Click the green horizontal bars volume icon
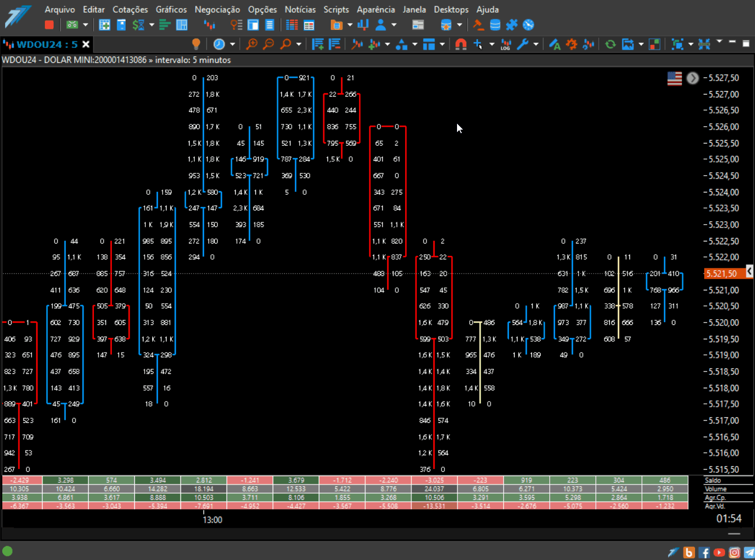755x560 pixels. (x=164, y=25)
